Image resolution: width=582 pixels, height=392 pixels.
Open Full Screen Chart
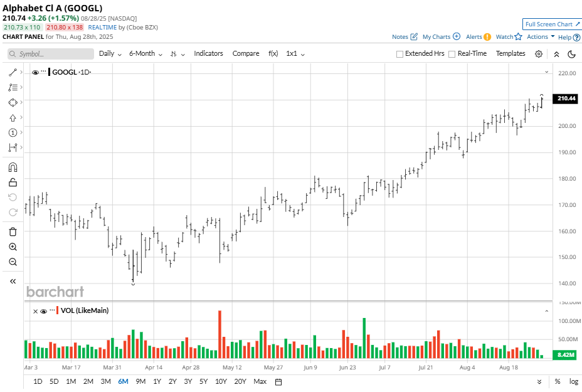[x=553, y=24]
